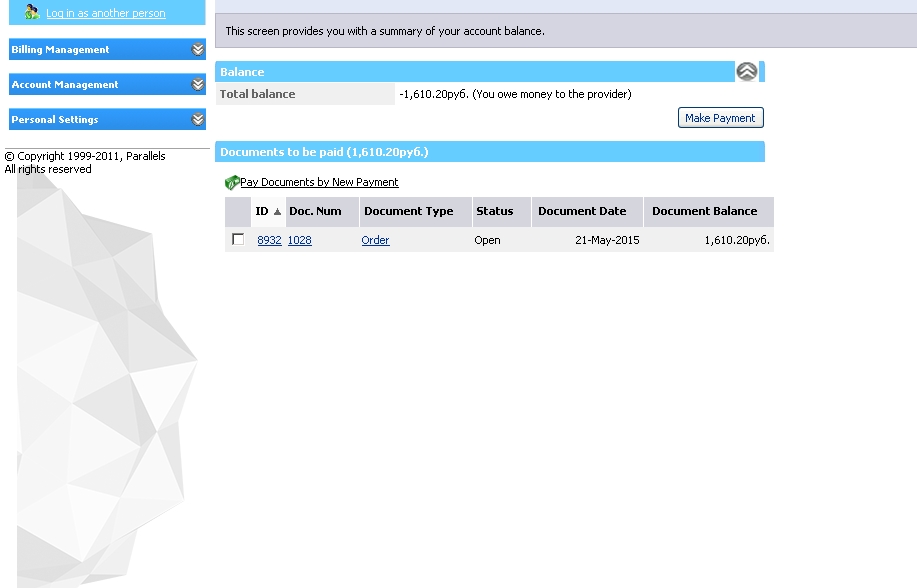917x588 pixels.
Task: Click the Total balance label
Action: 257,94
